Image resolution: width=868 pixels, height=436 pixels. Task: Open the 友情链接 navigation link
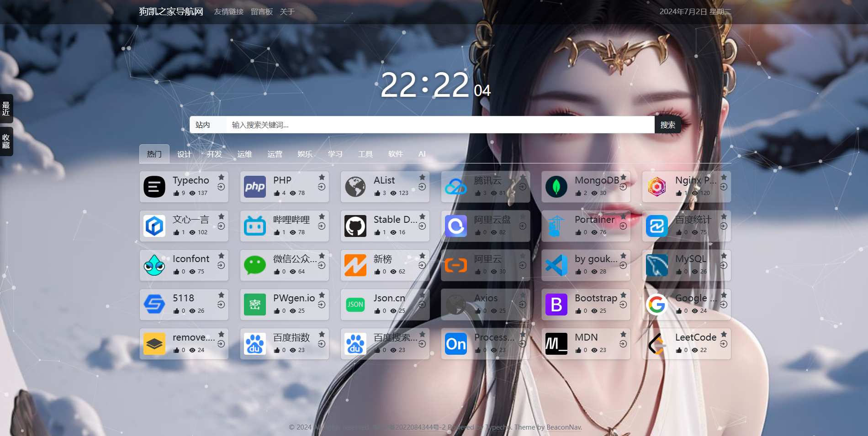coord(228,12)
